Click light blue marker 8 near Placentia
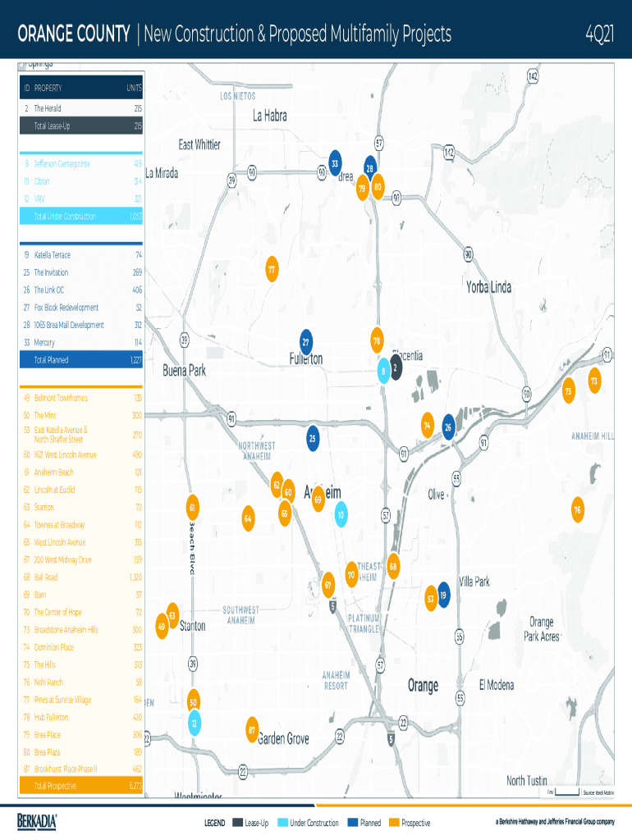This screenshot has height=840, width=632. (x=382, y=371)
